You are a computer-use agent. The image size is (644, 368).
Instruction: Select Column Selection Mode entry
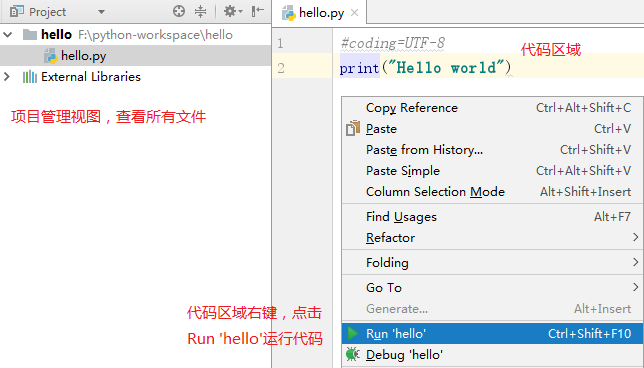pyautogui.click(x=492, y=191)
